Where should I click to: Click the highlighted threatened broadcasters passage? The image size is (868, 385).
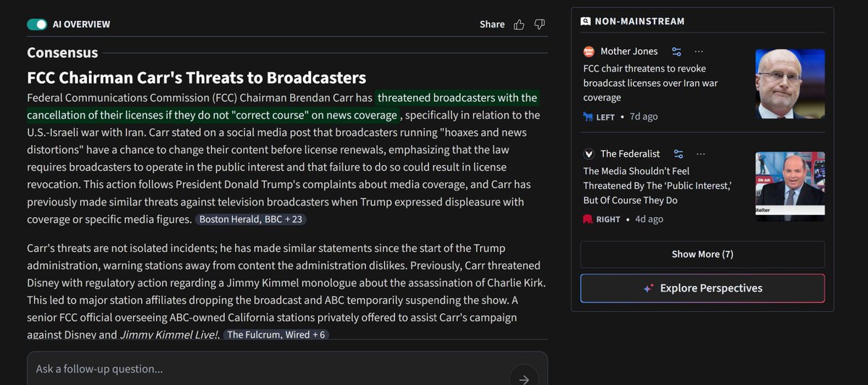(x=282, y=106)
